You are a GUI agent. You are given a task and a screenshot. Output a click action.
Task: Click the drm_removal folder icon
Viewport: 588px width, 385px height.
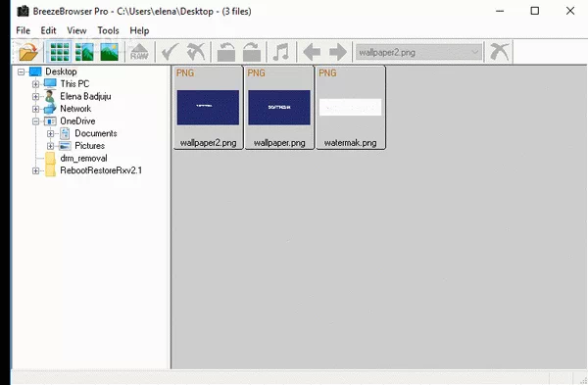[x=50, y=158]
